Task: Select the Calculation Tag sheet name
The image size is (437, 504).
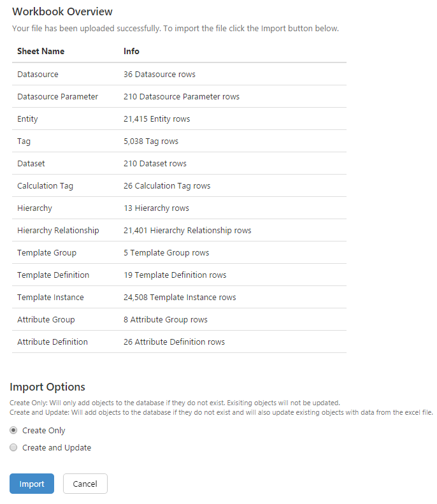Action: (x=45, y=186)
